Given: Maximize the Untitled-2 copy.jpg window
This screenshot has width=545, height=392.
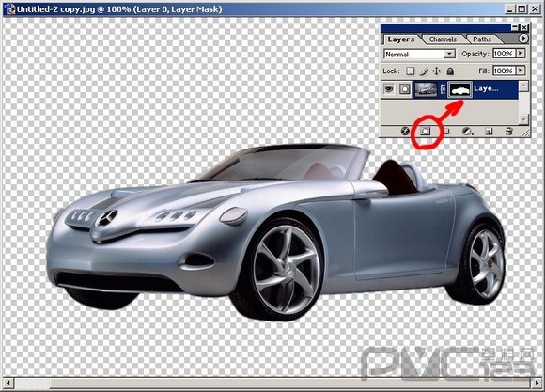Looking at the screenshot, I should click(x=522, y=9).
